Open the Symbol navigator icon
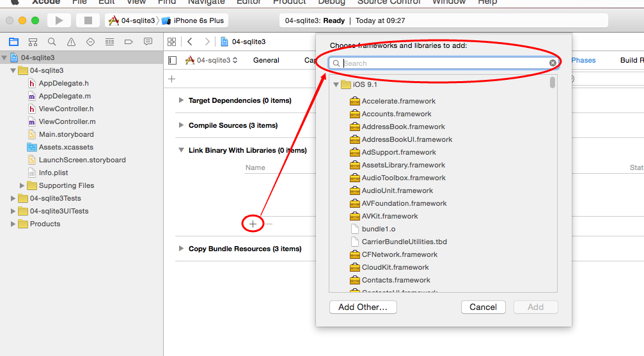 point(33,42)
